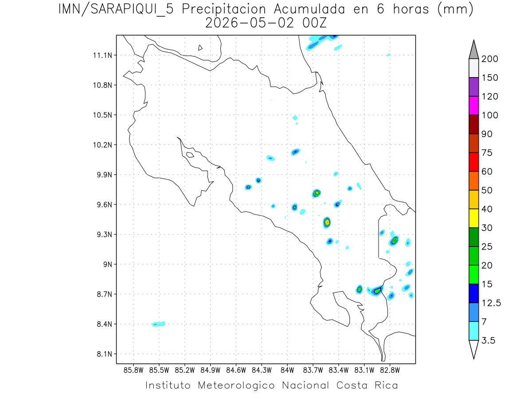This screenshot has width=532, height=399.
Task: Select the dark red 90–100 mm swatch
Action: click(473, 124)
